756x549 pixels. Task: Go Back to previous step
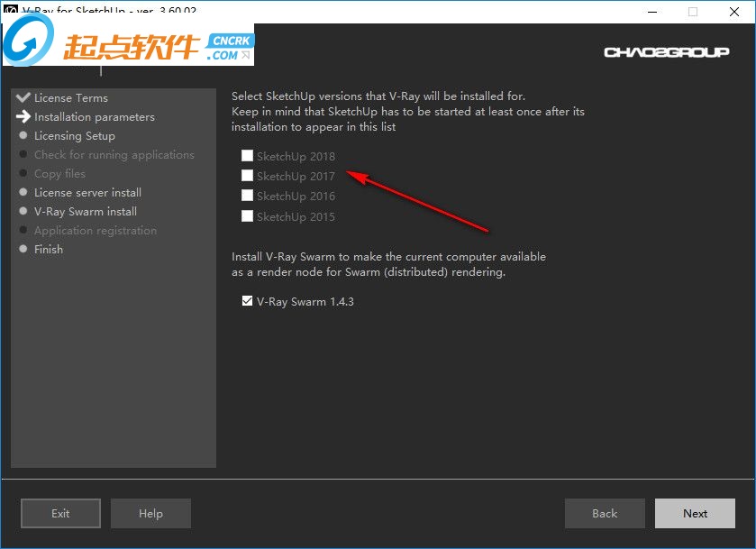pyautogui.click(x=605, y=513)
